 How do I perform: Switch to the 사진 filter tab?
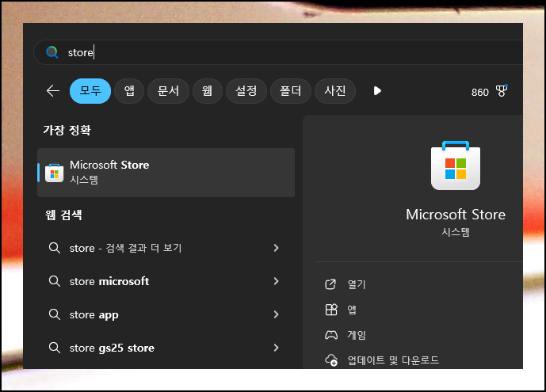[x=335, y=91]
